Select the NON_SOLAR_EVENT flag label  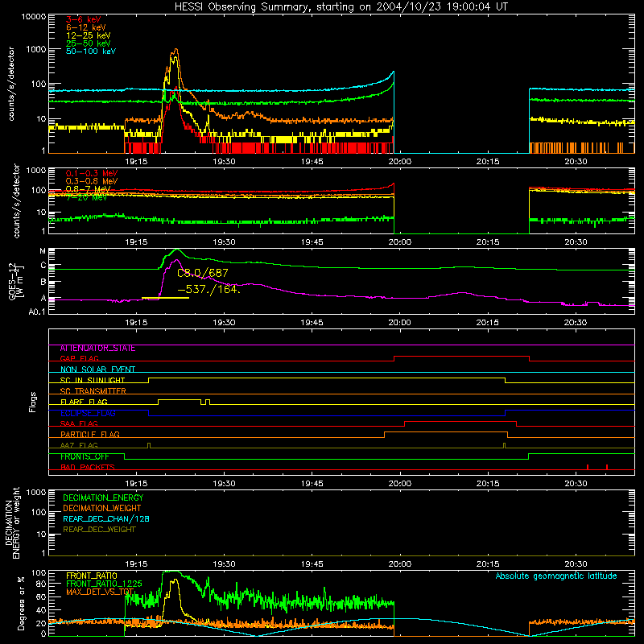coord(97,369)
